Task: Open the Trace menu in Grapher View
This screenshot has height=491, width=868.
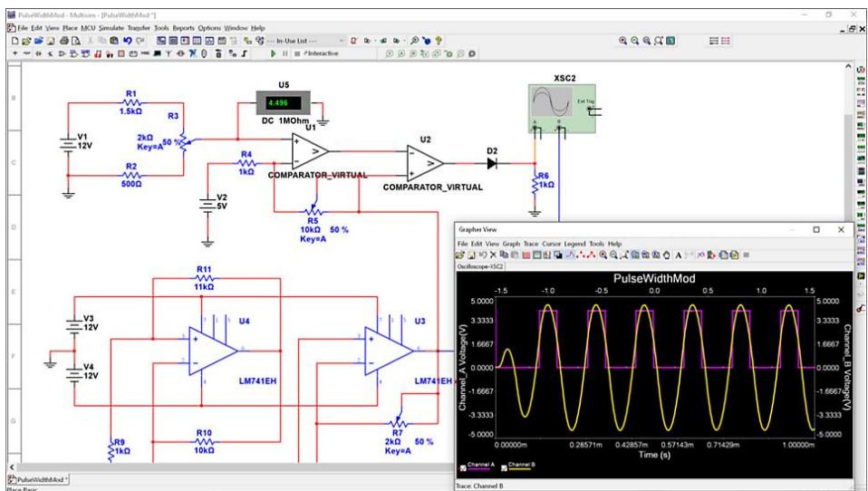Action: coord(531,245)
